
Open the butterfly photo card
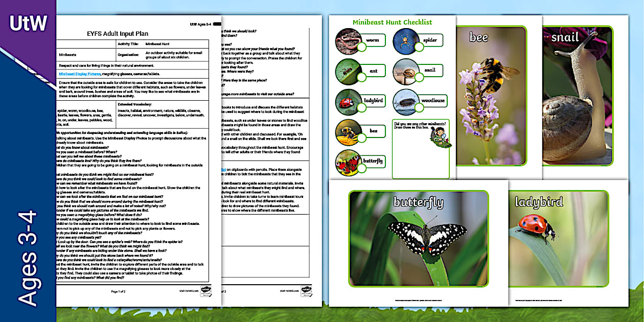419,238
